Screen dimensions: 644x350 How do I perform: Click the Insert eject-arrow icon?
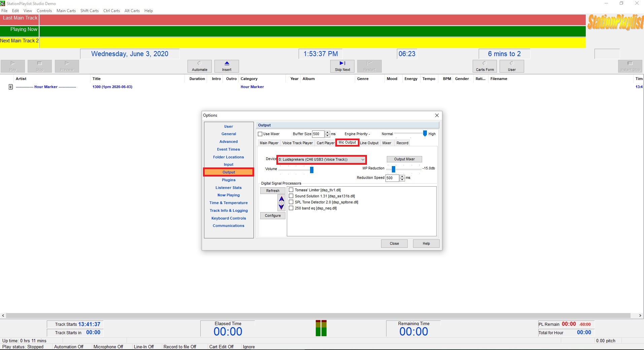(227, 64)
